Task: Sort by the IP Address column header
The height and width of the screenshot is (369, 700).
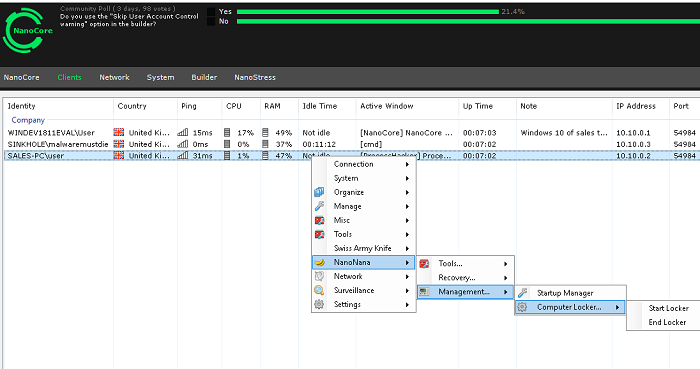Action: tap(640, 106)
